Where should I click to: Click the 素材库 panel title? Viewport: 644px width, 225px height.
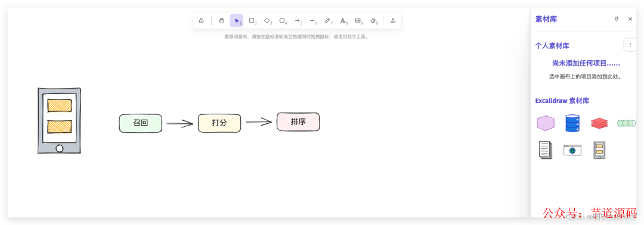[546, 19]
